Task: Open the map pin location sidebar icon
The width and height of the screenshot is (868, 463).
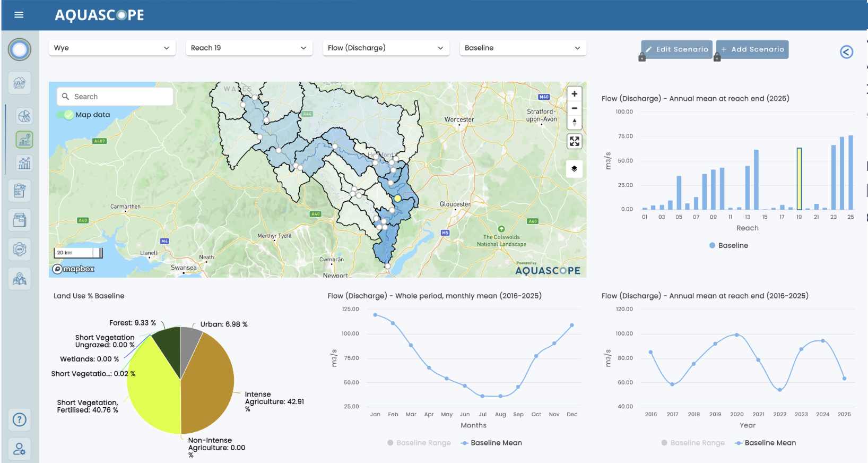Action: [20, 279]
